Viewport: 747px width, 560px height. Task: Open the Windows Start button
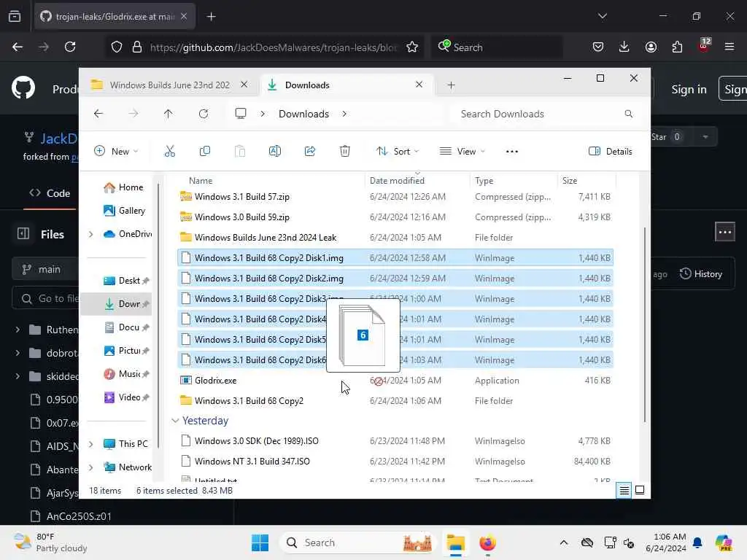coord(260,542)
